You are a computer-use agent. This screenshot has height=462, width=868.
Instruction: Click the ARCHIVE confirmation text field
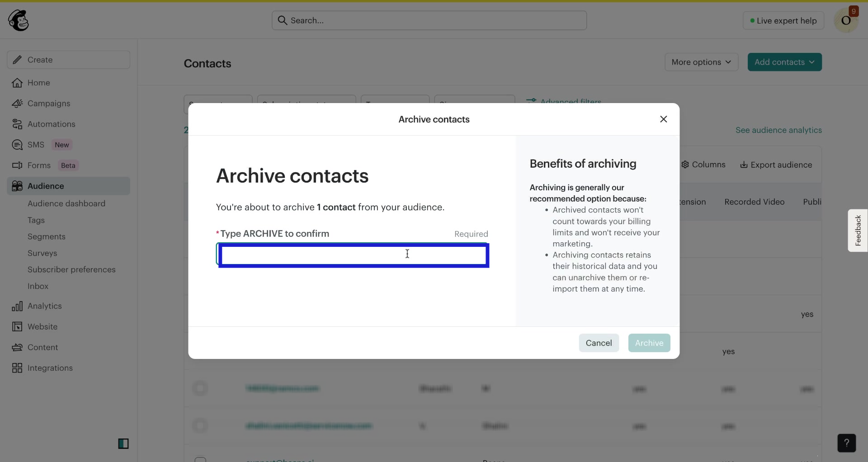pyautogui.click(x=354, y=255)
